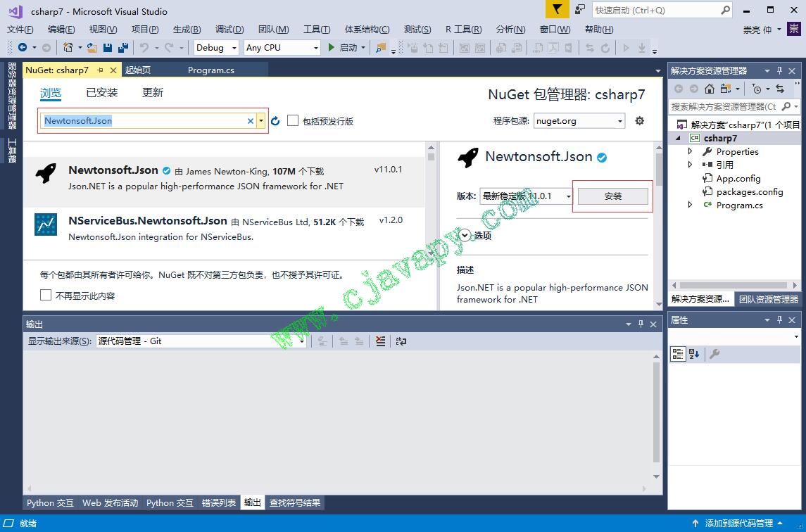The width and height of the screenshot is (806, 532).
Task: Close the NuGet: csharp7 tab
Action: (113, 70)
